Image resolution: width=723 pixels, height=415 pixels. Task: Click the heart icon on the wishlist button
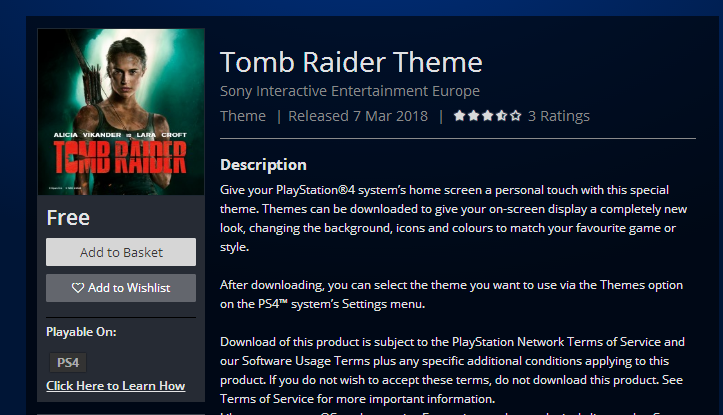[78, 288]
